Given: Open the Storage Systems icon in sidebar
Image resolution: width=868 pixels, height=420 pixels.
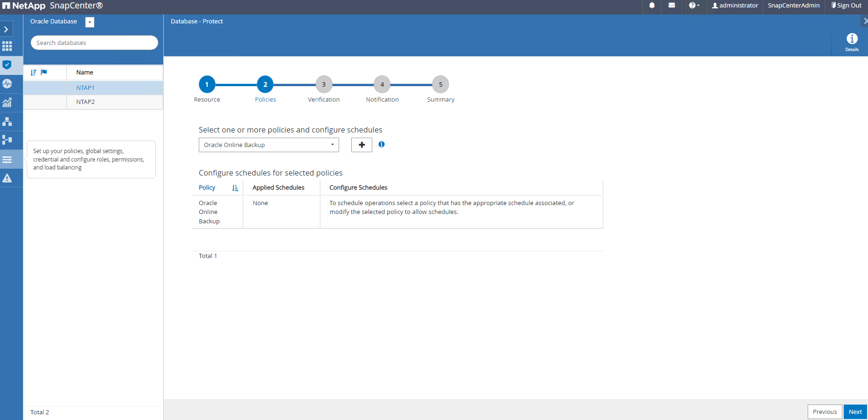Looking at the screenshot, I should point(7,140).
